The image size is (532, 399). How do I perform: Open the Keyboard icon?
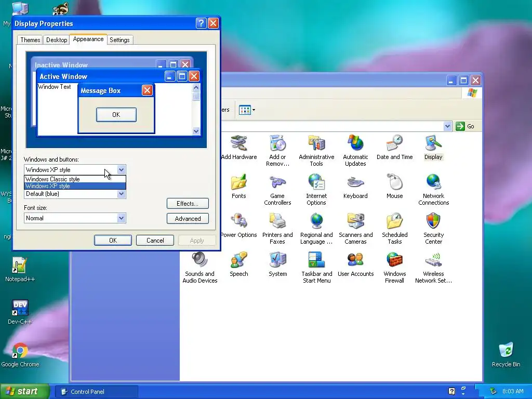coord(355,187)
